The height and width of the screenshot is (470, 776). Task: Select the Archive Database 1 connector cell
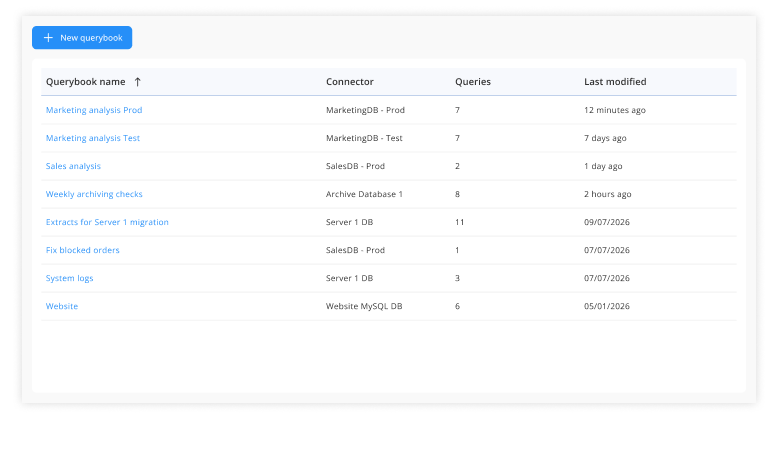click(x=364, y=194)
